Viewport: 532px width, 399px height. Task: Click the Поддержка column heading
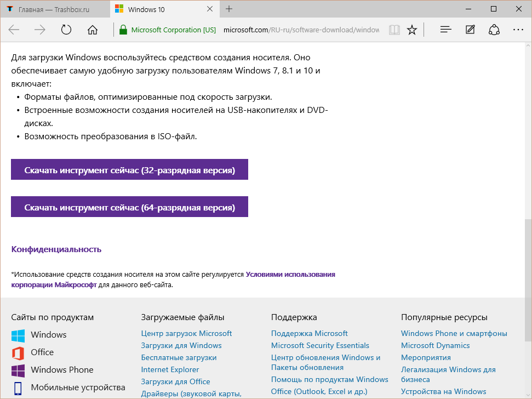(294, 317)
